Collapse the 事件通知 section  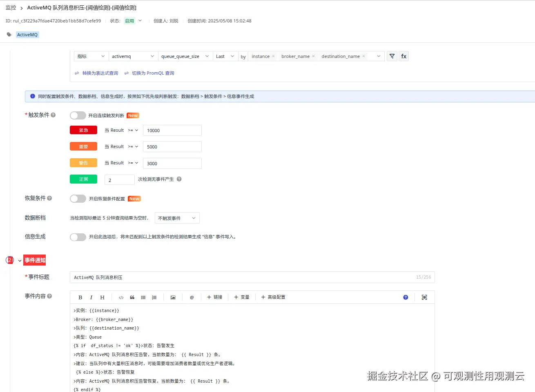(x=20, y=260)
